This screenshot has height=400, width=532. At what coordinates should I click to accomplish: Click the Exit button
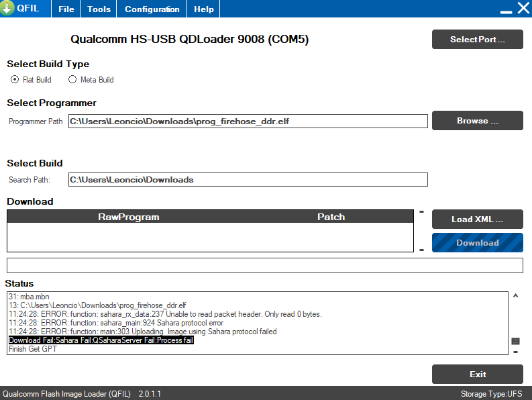478,374
